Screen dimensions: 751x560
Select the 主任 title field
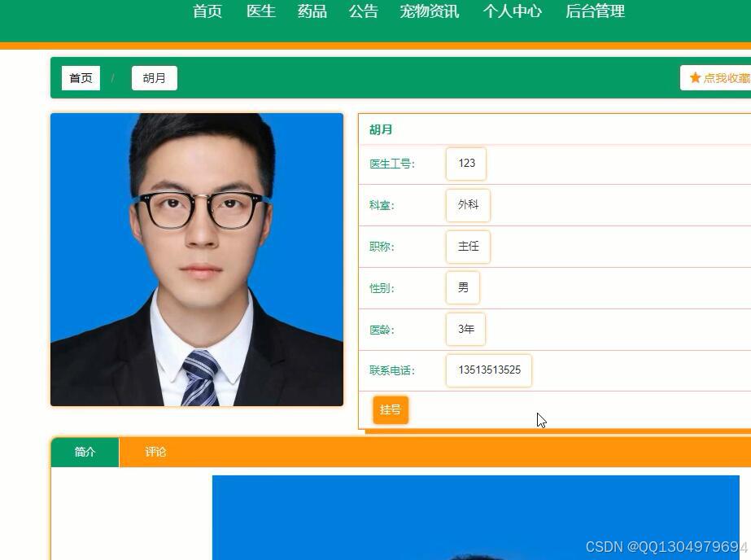pyautogui.click(x=468, y=247)
